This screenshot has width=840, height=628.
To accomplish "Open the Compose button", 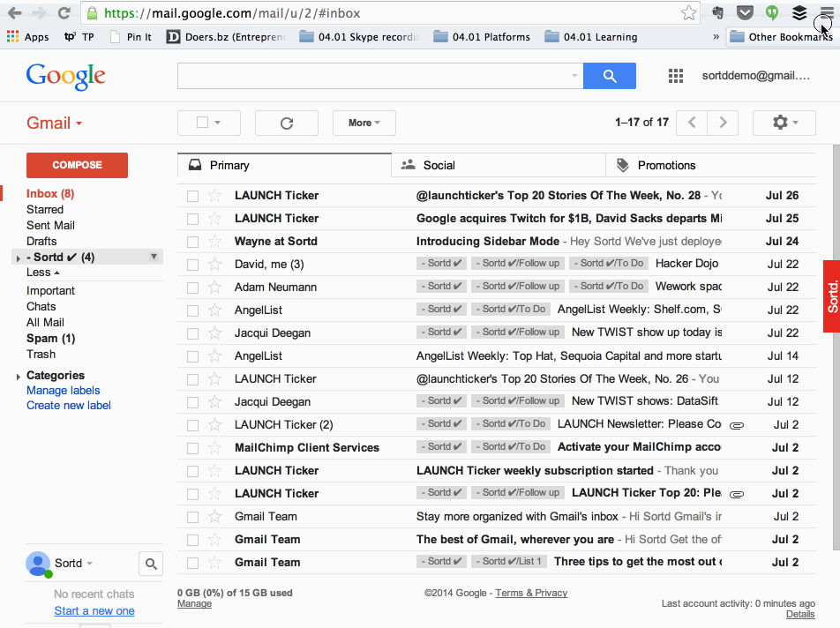I will pyautogui.click(x=77, y=165).
